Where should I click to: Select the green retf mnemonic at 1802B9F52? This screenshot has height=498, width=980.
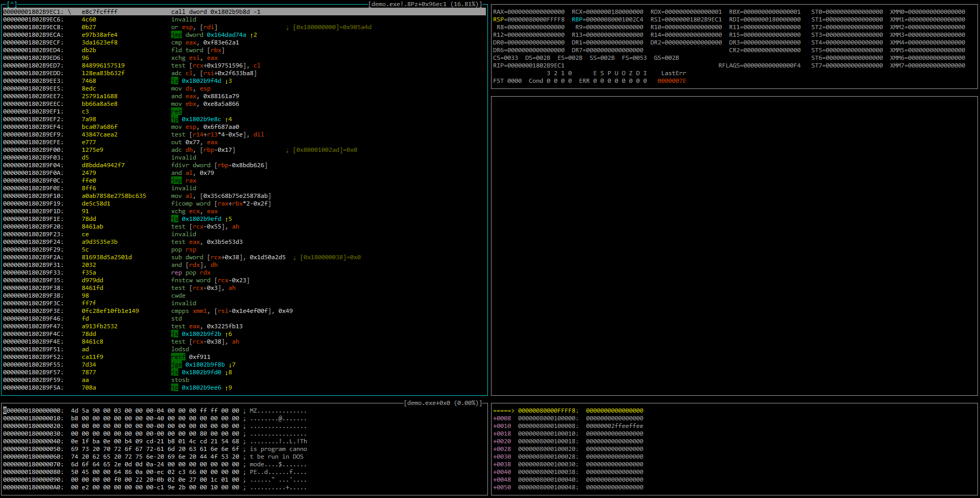pos(178,357)
